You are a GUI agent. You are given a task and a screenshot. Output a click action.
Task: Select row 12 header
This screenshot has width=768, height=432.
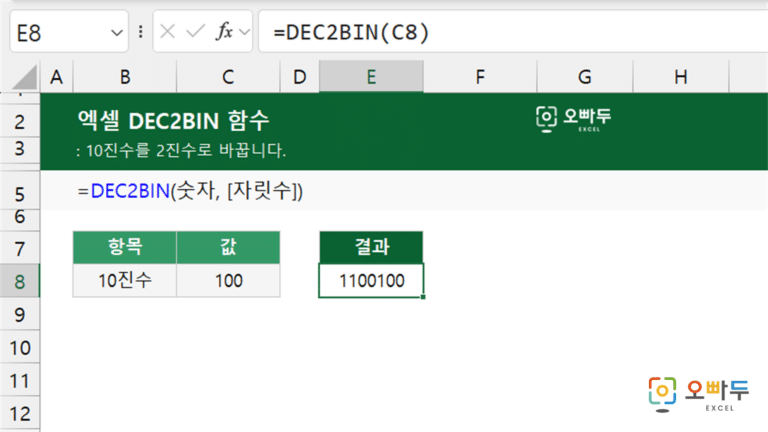(20, 413)
